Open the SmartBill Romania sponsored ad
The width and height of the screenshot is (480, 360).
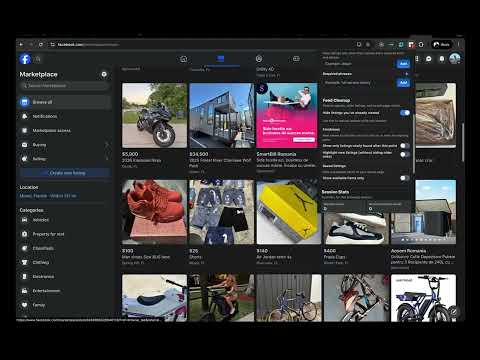point(287,115)
